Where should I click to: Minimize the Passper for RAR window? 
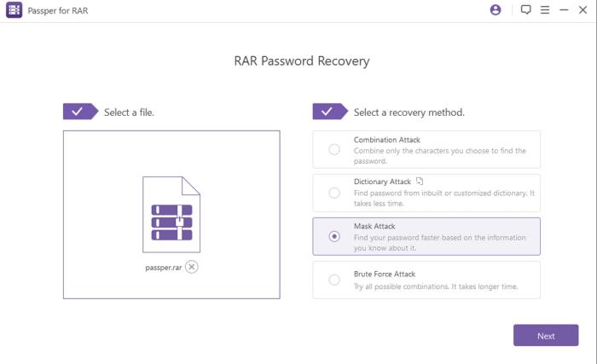click(x=564, y=10)
